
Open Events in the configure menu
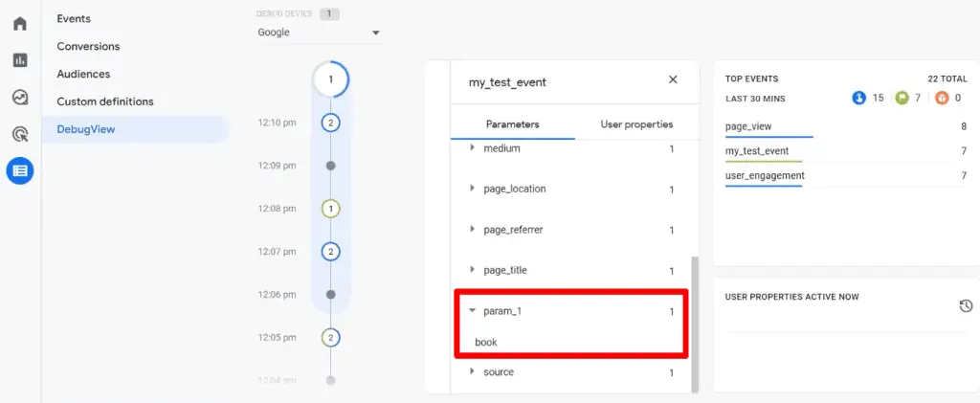click(74, 19)
